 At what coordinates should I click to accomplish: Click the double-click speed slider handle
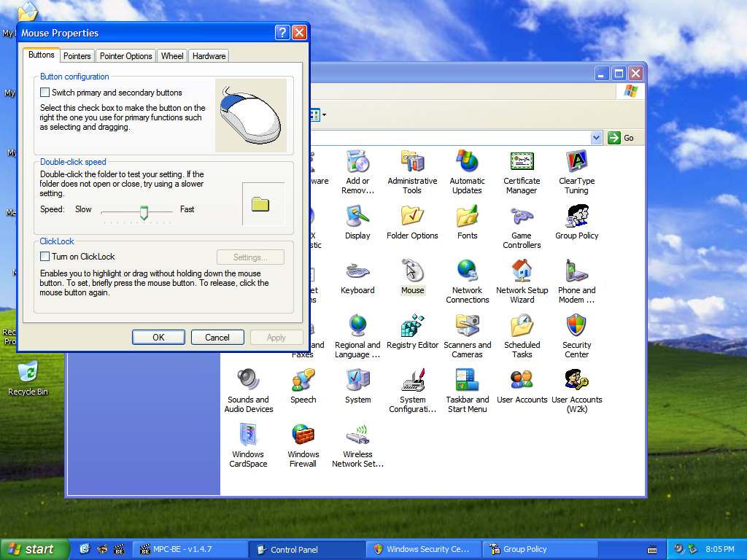tap(144, 212)
